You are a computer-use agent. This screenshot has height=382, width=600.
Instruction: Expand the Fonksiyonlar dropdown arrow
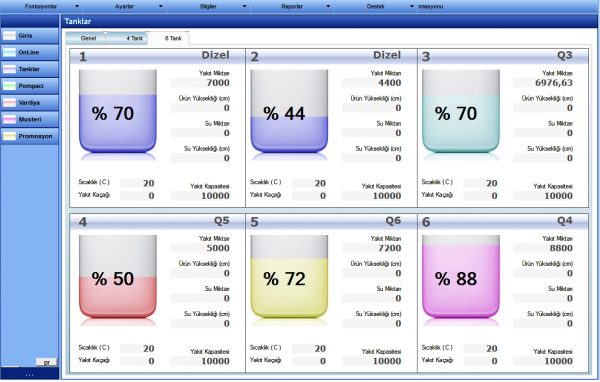[x=77, y=7]
